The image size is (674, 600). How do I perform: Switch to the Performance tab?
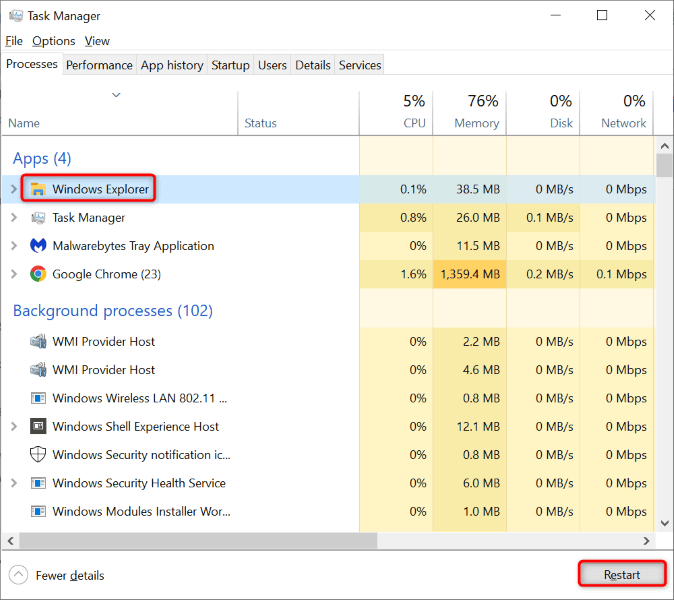99,65
